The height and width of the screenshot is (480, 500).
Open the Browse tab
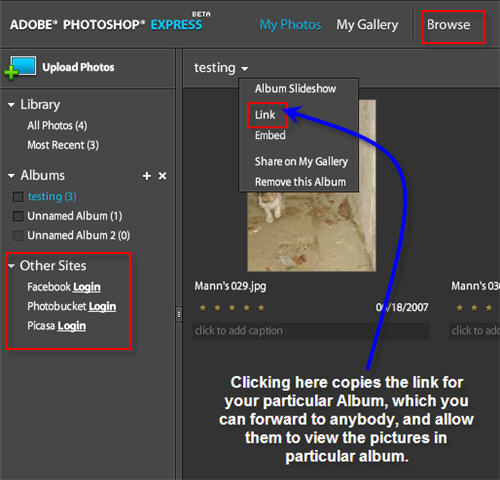tap(449, 25)
